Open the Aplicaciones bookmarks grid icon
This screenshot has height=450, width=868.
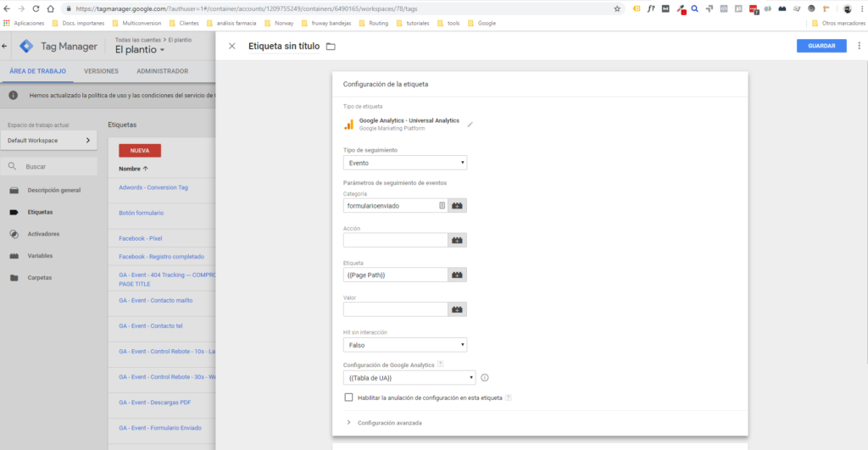click(7, 23)
